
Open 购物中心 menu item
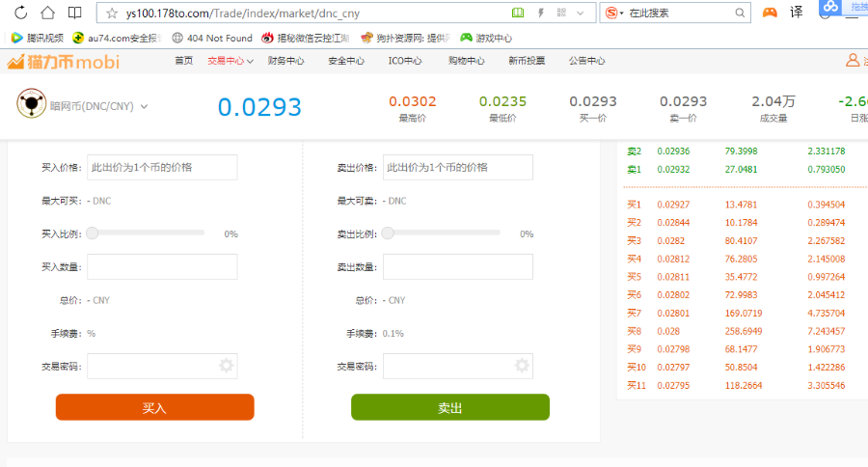click(x=467, y=61)
